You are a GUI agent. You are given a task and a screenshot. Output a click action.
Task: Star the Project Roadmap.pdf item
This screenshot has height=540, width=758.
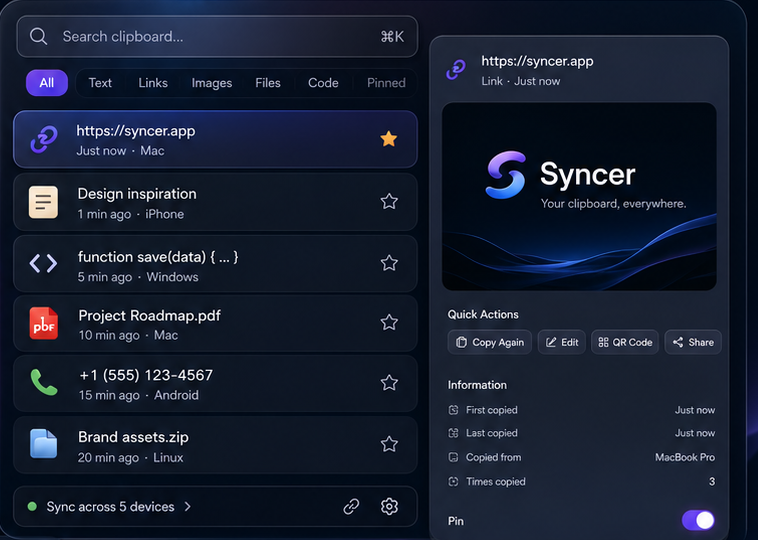coord(389,322)
